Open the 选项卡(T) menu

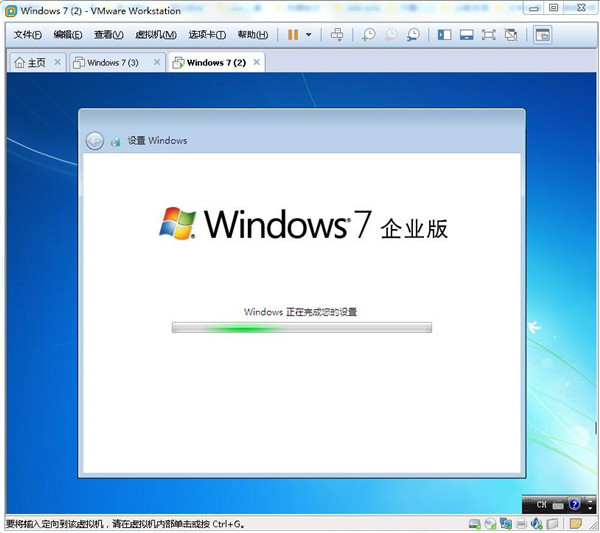[207, 35]
